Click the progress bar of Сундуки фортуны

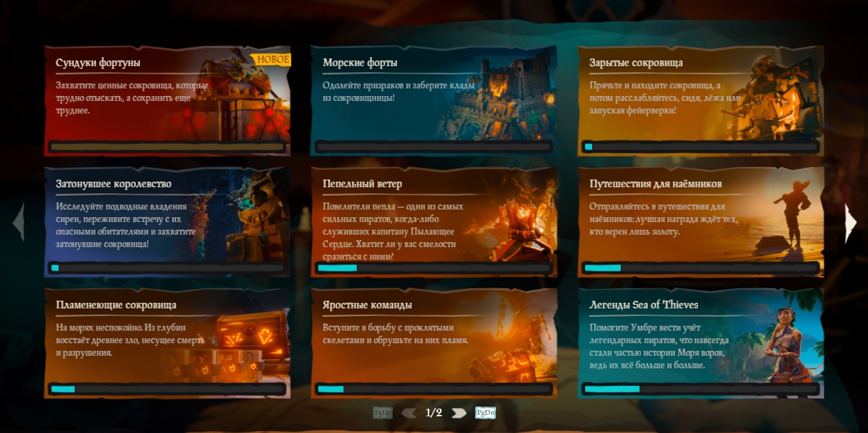[167, 147]
